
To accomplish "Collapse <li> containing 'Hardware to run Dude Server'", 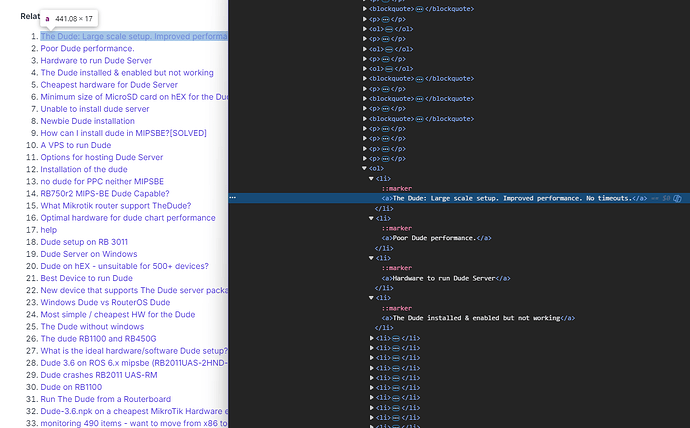I will (371, 258).
